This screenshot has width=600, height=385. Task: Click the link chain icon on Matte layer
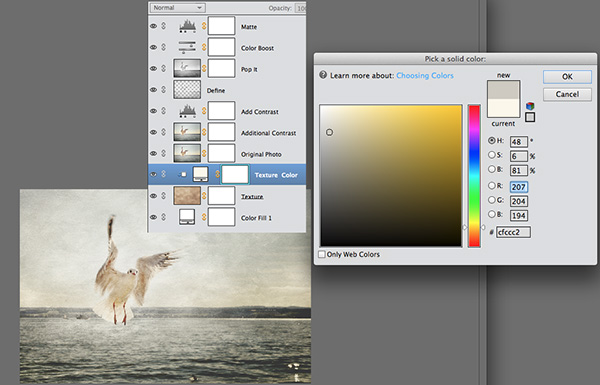tap(204, 26)
